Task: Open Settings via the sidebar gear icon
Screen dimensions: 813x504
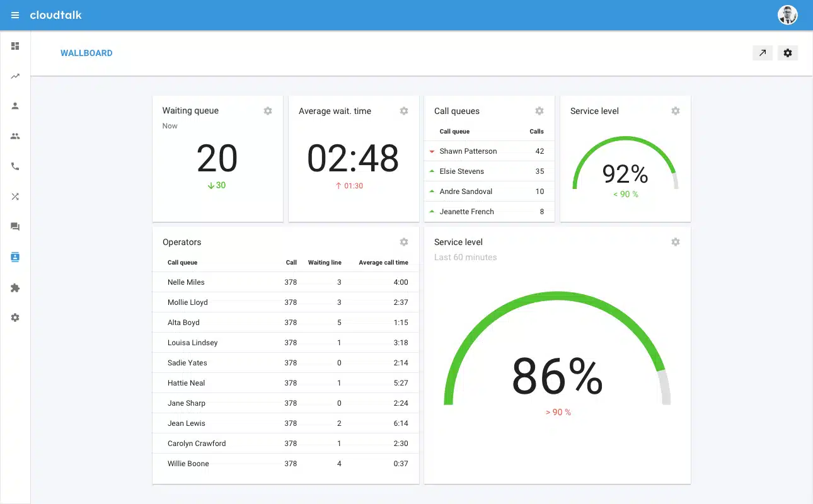Action: point(14,317)
